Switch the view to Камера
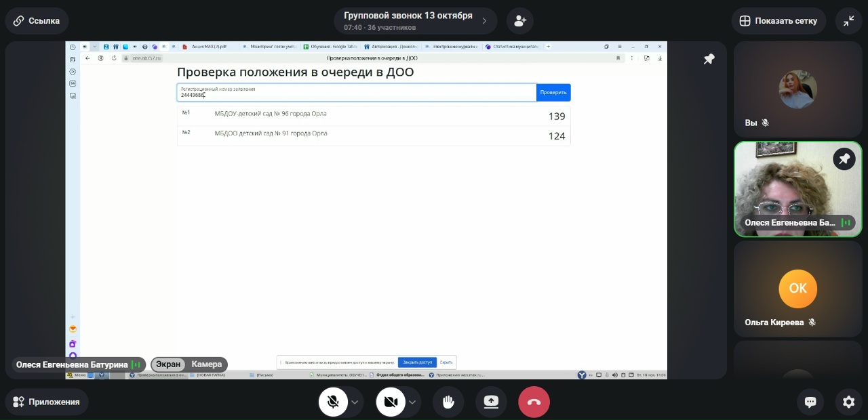The image size is (868, 420). coord(206,364)
